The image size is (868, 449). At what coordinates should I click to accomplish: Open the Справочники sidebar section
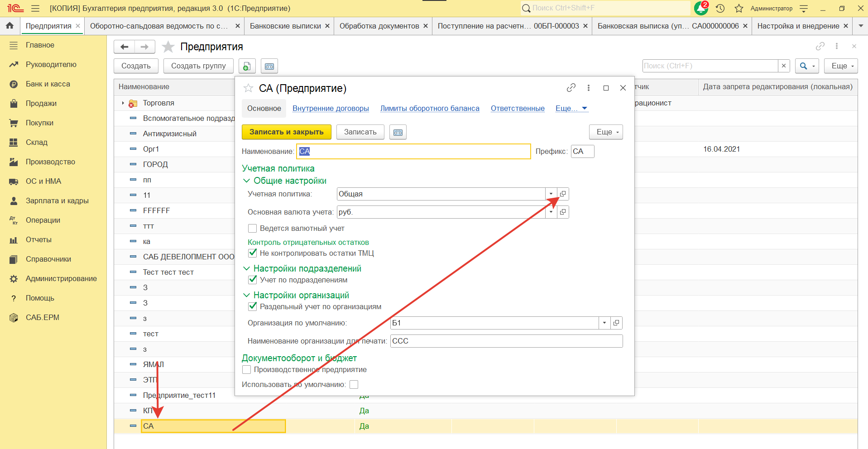coord(48,259)
